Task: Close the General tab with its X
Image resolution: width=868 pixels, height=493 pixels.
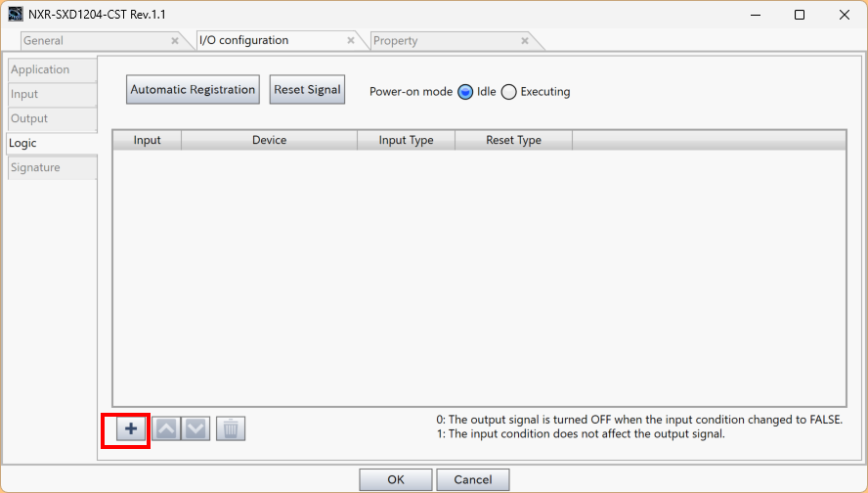Action: tap(175, 40)
